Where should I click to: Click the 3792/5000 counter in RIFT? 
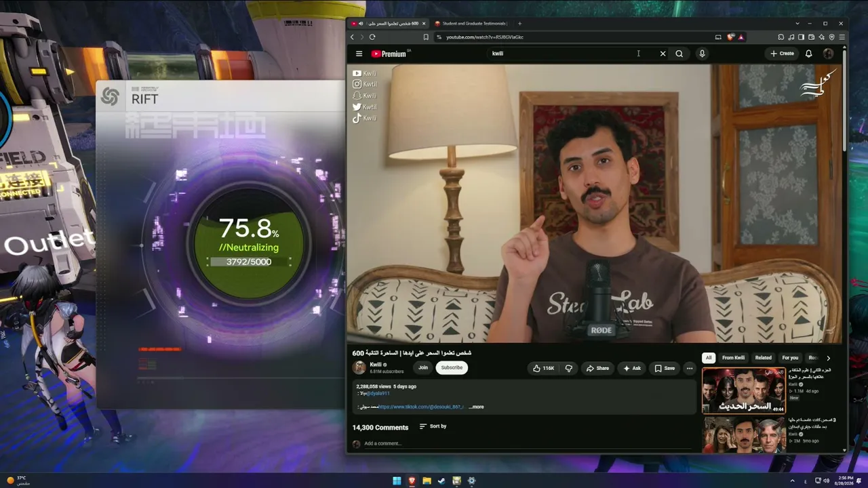pyautogui.click(x=249, y=262)
